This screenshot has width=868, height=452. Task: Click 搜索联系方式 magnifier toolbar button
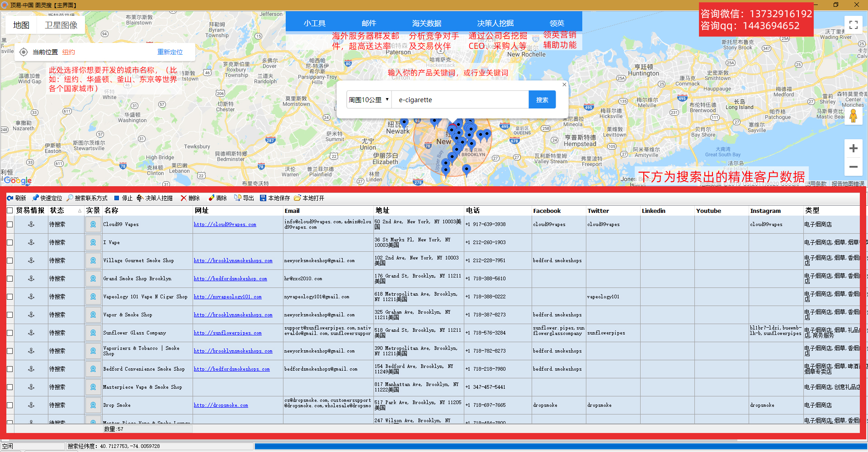click(x=87, y=198)
